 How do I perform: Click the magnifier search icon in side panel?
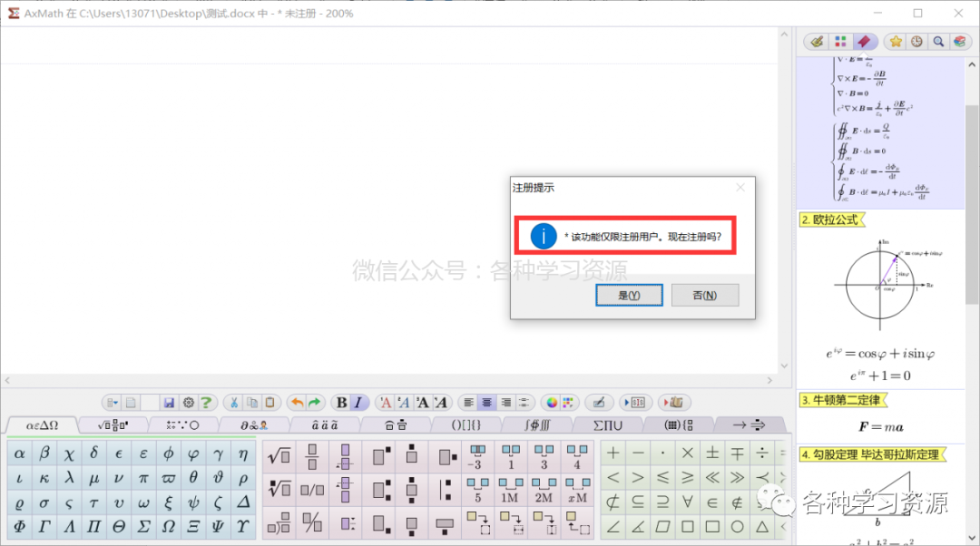(938, 41)
